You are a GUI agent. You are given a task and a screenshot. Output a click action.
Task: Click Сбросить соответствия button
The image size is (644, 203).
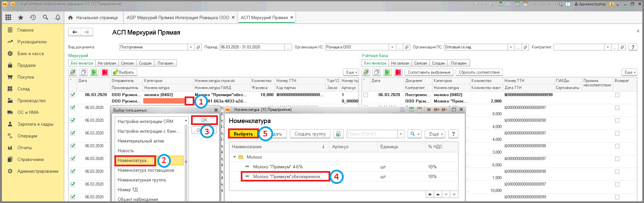click(x=480, y=72)
